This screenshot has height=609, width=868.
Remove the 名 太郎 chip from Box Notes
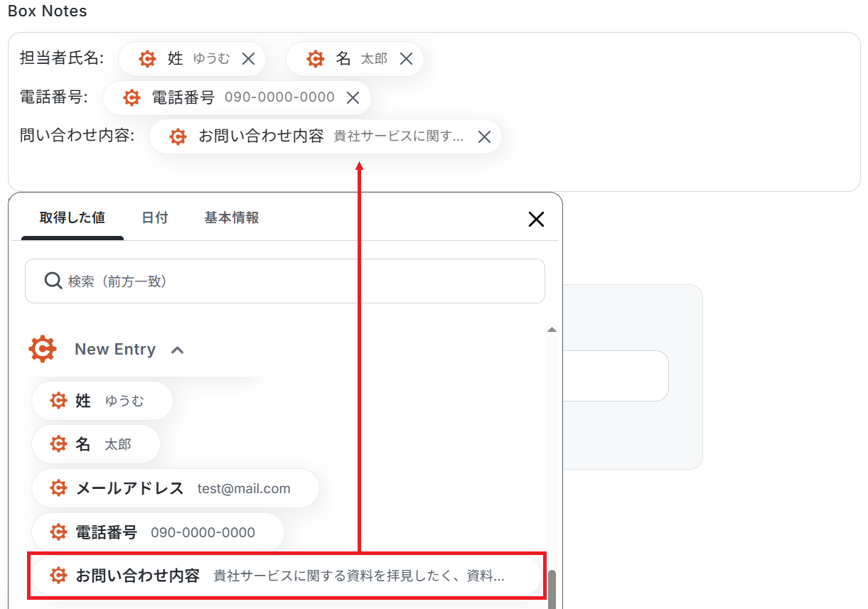(x=406, y=59)
